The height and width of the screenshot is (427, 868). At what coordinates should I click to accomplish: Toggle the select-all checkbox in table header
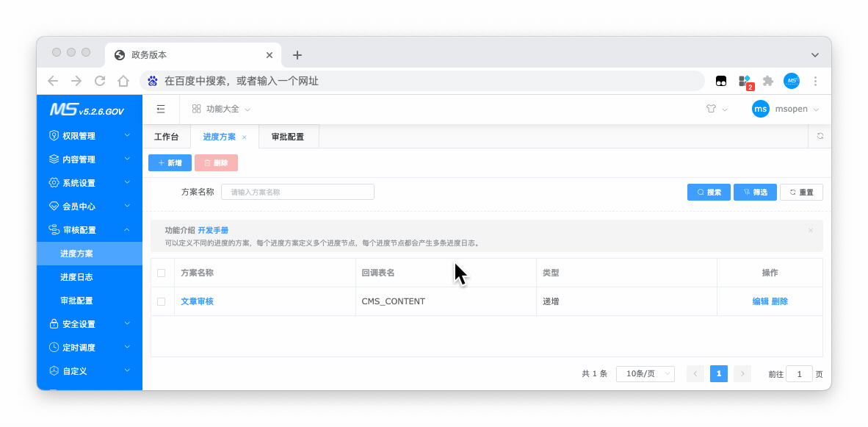[x=162, y=273]
